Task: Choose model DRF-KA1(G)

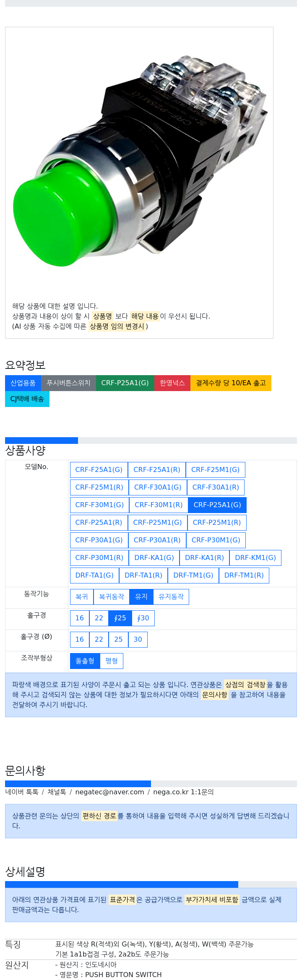Action: pos(154,558)
